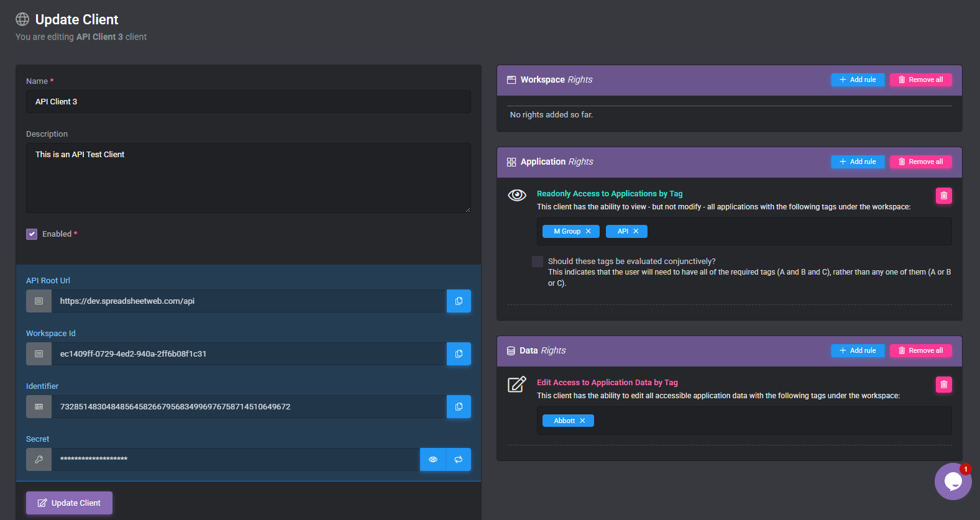980x520 pixels.
Task: Regenerate the client Secret
Action: pyautogui.click(x=459, y=460)
